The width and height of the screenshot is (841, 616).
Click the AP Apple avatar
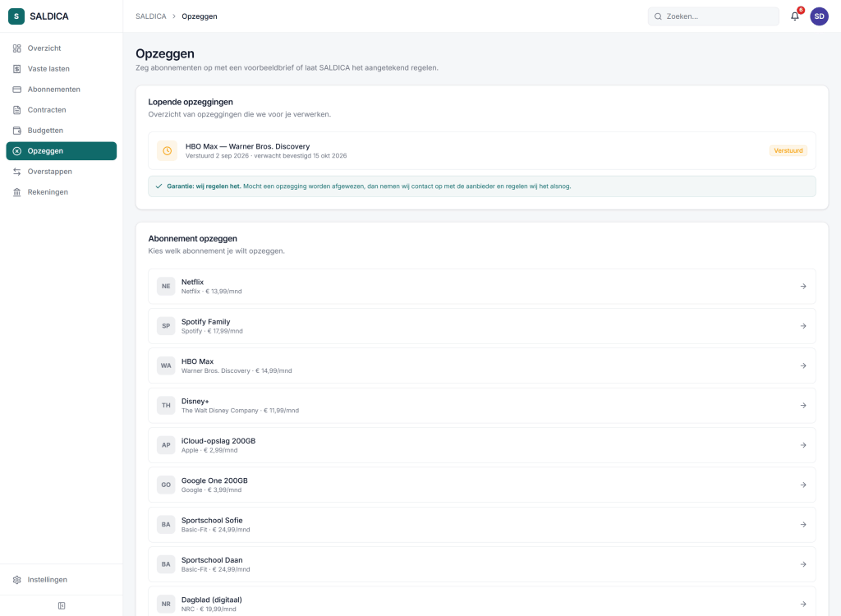click(166, 445)
